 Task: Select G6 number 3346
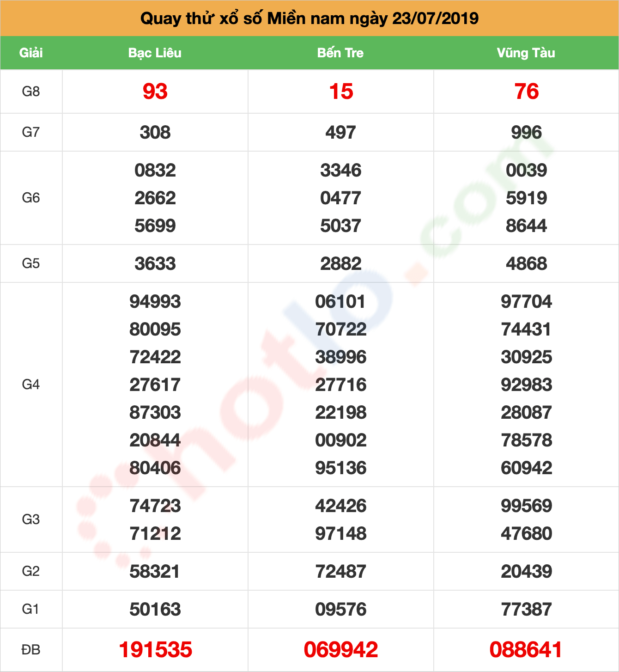341,171
